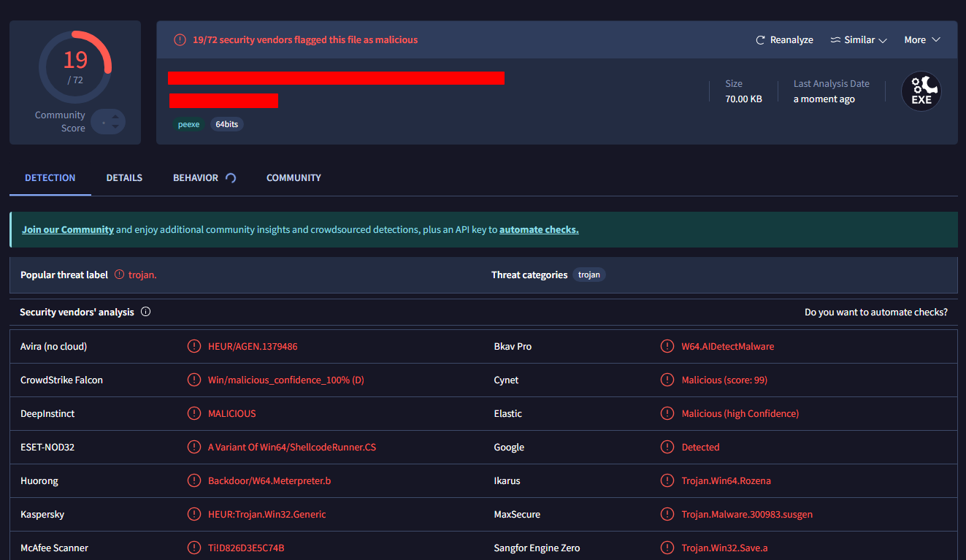Click the trojan. popular threat label value

(x=142, y=275)
